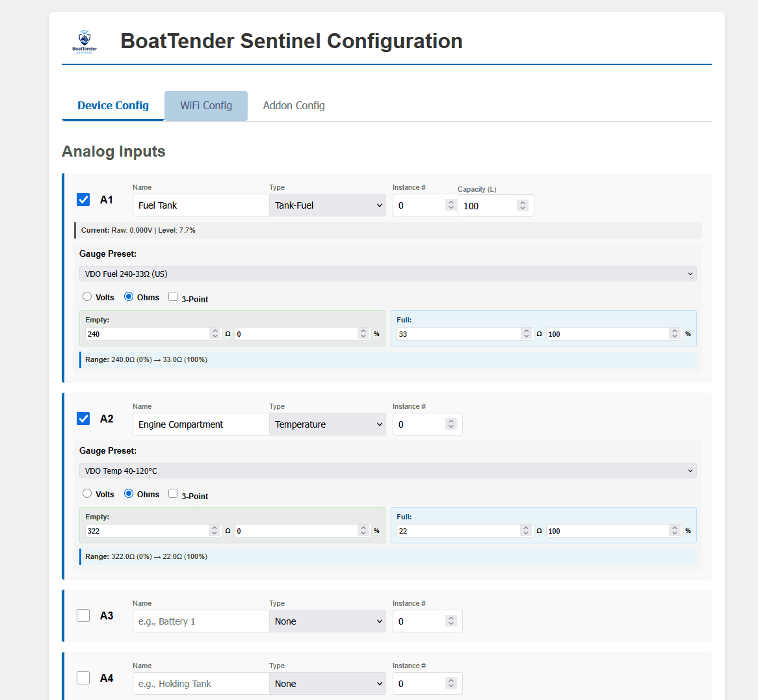Select Volts mode for the A2 temperature input
Screen dimensions: 758x700
(x=87, y=494)
